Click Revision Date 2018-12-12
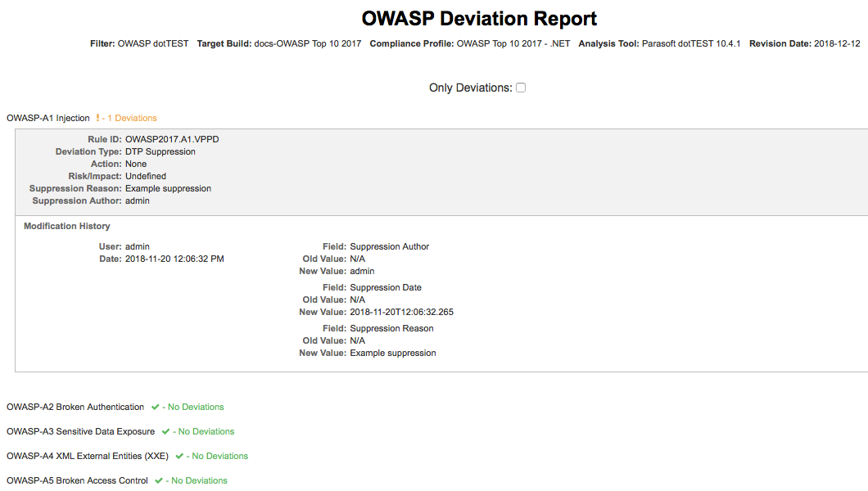This screenshot has height=491, width=868. (837, 43)
